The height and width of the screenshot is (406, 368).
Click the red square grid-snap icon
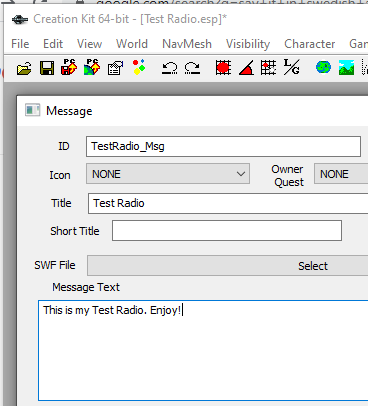tap(223, 68)
